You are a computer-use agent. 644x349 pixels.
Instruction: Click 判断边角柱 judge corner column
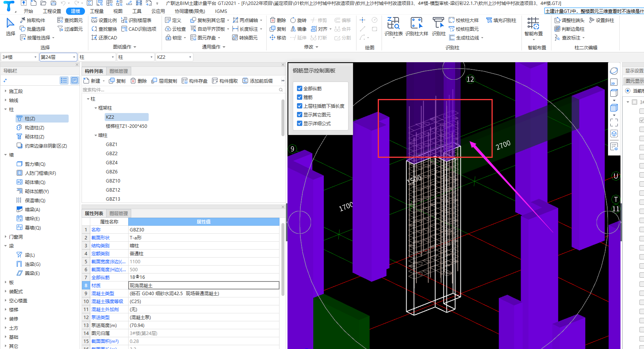click(x=569, y=29)
